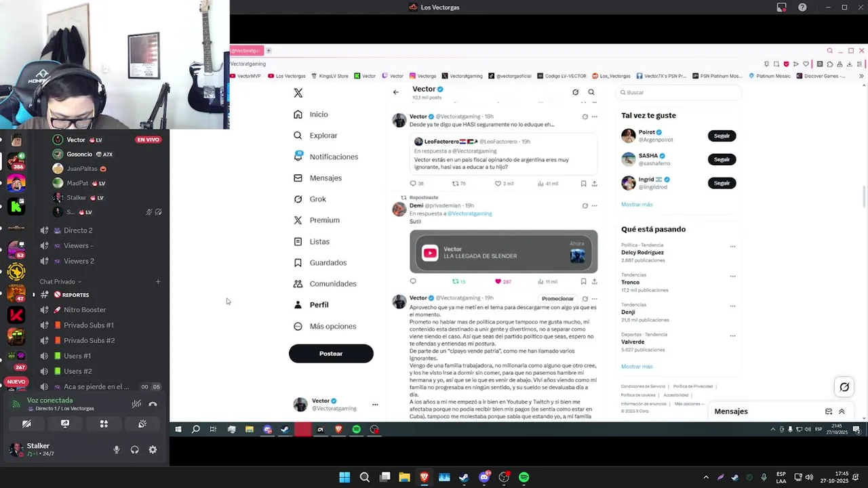Bookmark the first Vector post
Viewport: 868px width, 488px height.
pos(583,184)
